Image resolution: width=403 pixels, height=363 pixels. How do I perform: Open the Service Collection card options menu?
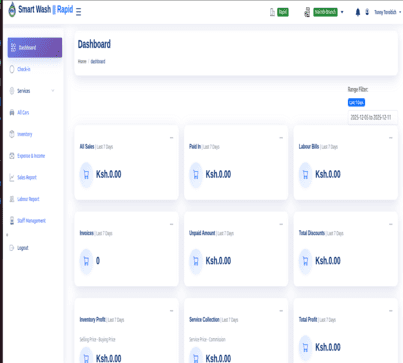coord(281,311)
